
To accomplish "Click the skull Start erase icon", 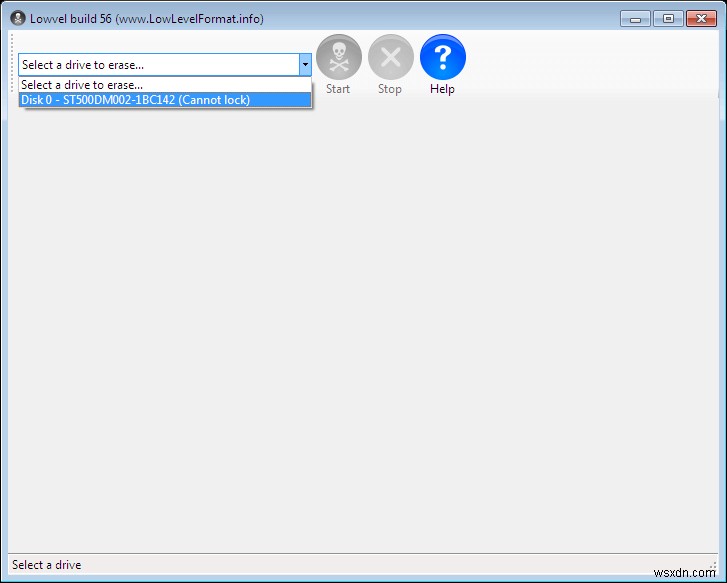I will (339, 57).
